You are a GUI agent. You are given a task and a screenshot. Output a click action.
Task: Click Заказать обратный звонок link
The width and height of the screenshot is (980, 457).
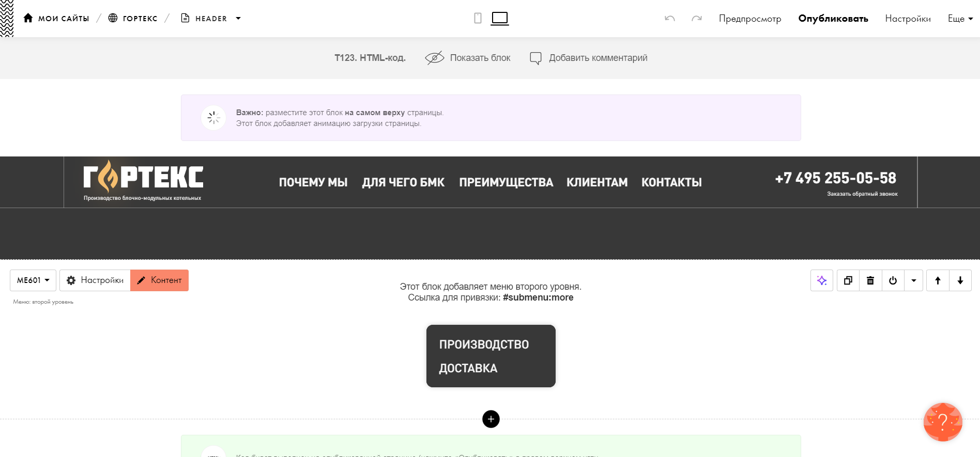tap(862, 194)
